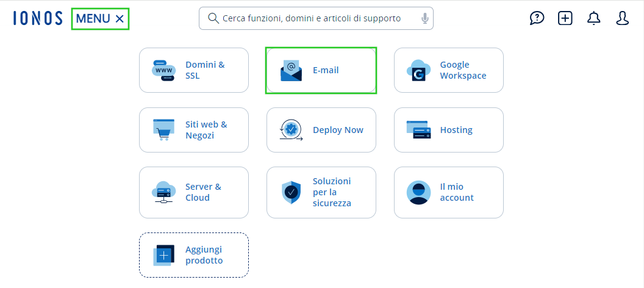Activate the voice search microphone icon
This screenshot has width=644, height=288.
[x=425, y=18]
